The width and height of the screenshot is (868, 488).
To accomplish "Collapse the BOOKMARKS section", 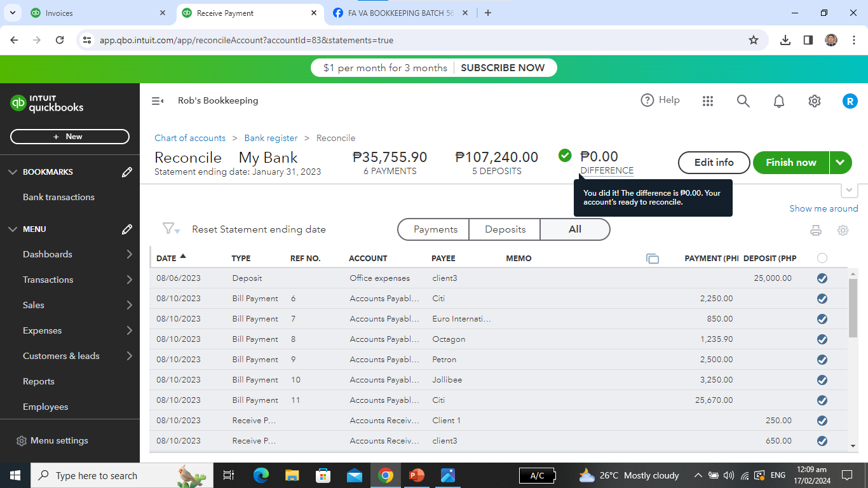I will pyautogui.click(x=13, y=172).
